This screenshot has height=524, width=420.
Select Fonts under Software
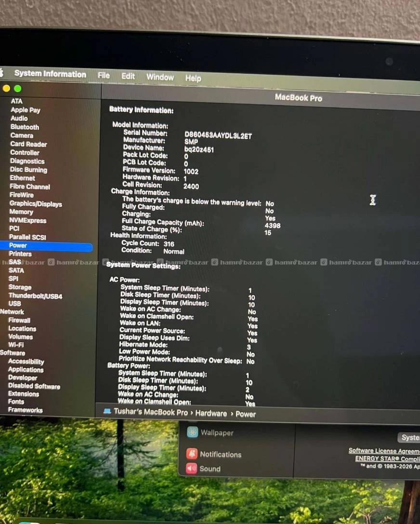[16, 402]
